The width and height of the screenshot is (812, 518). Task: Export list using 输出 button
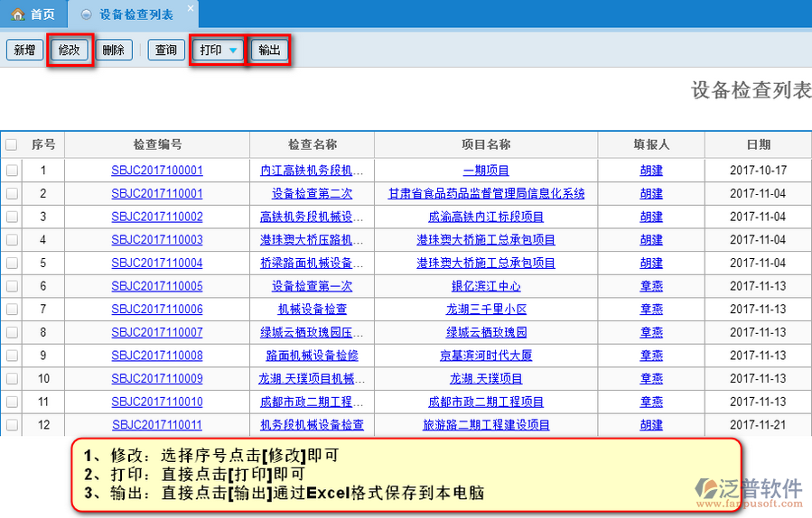[269, 51]
